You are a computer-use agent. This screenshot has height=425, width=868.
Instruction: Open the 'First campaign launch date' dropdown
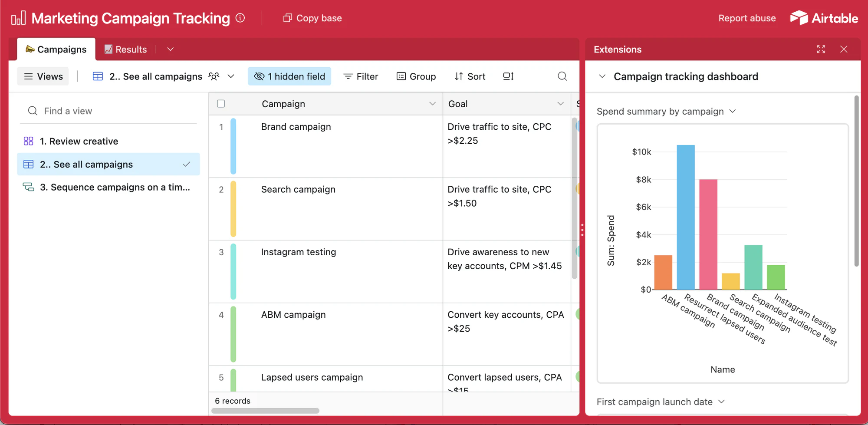[x=661, y=402]
